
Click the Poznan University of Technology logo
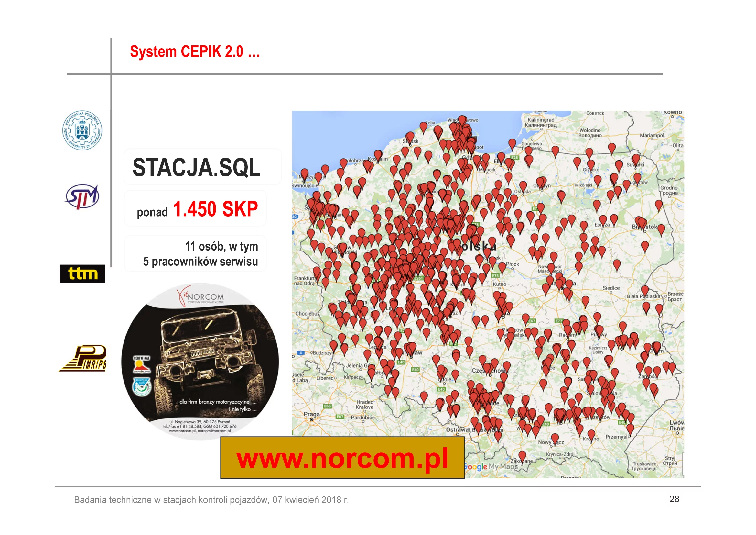(82, 130)
